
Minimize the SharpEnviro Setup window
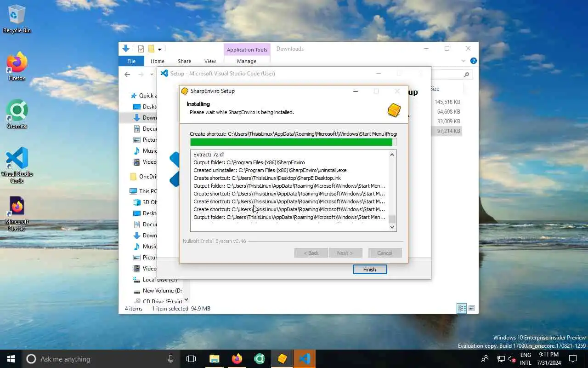coord(355,91)
